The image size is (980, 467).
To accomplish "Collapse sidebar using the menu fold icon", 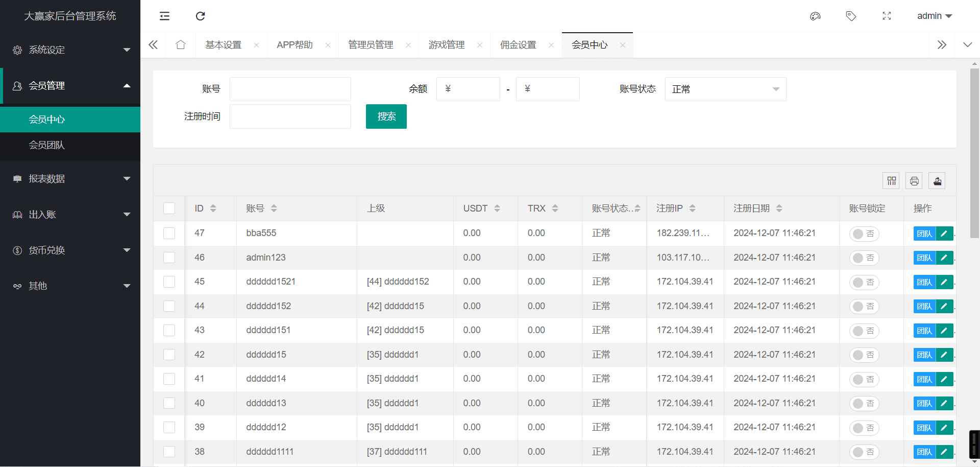I will click(x=164, y=16).
